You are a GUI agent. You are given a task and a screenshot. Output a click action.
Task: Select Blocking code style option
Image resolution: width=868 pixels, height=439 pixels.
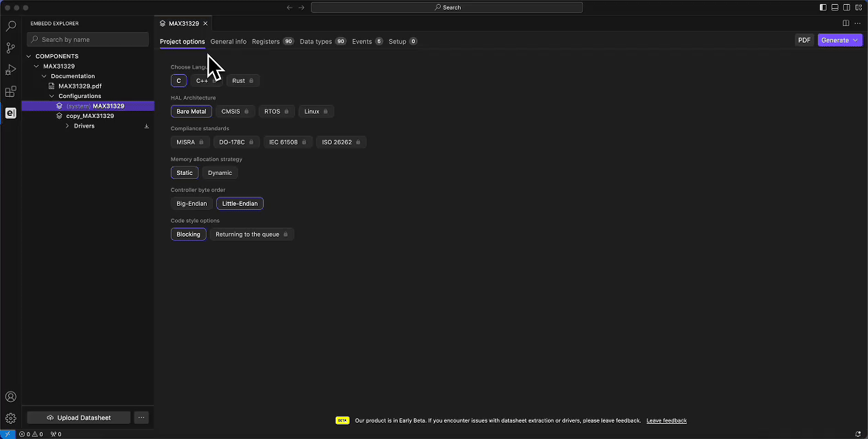pyautogui.click(x=188, y=234)
